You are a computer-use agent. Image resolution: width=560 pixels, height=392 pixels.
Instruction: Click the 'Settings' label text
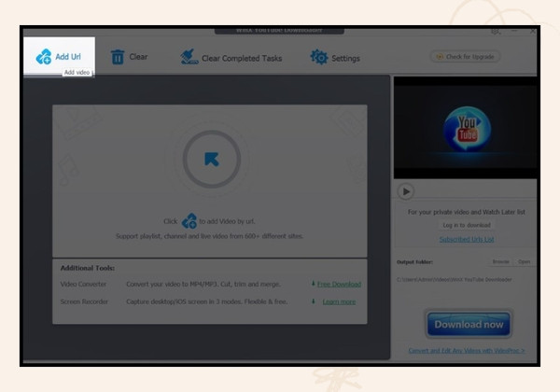point(345,58)
